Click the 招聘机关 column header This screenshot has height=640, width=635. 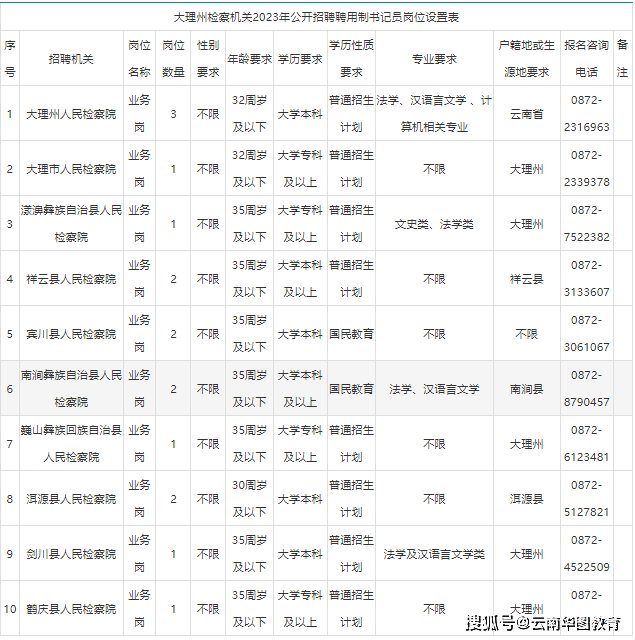(71, 59)
